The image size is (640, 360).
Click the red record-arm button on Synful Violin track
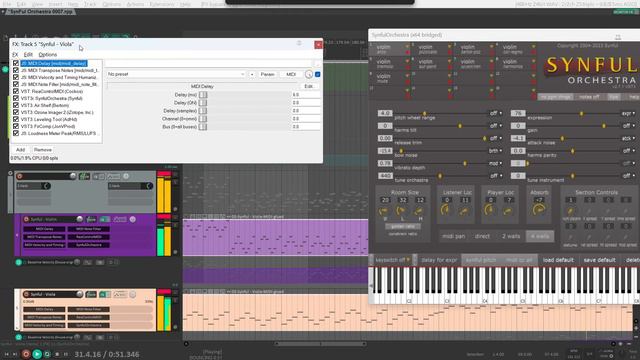click(26, 219)
